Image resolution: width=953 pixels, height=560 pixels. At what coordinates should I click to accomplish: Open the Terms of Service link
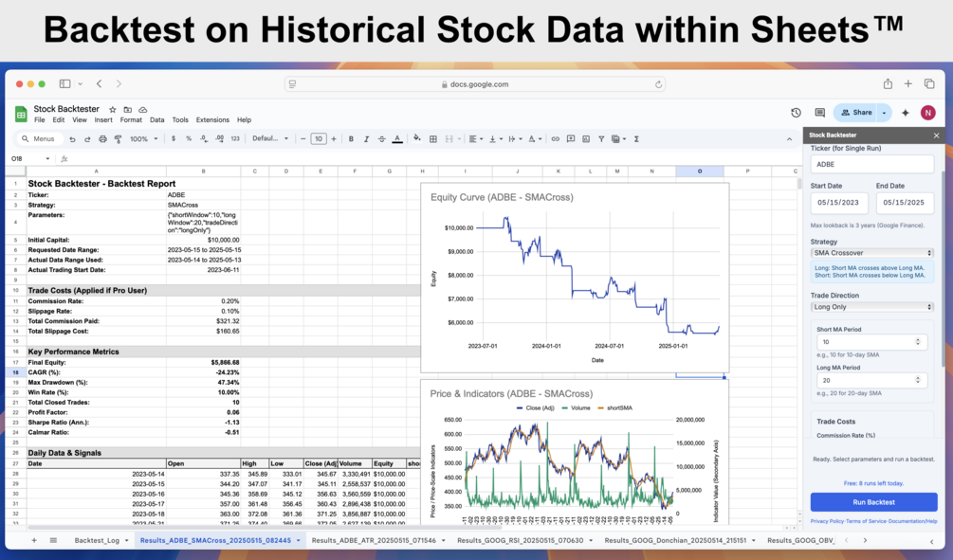pyautogui.click(x=866, y=521)
